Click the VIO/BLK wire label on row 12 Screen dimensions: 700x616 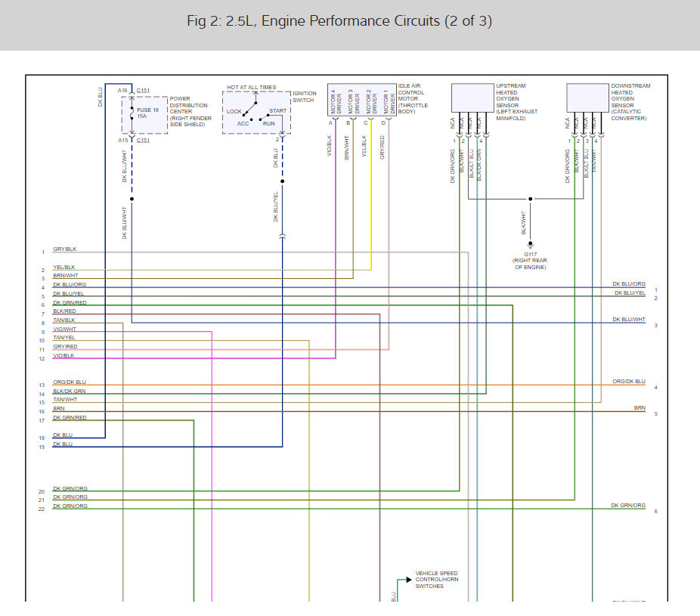tap(63, 356)
